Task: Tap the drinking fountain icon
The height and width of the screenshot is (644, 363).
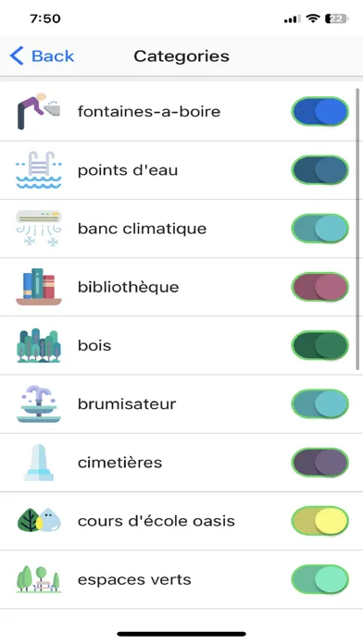Action: tap(39, 111)
